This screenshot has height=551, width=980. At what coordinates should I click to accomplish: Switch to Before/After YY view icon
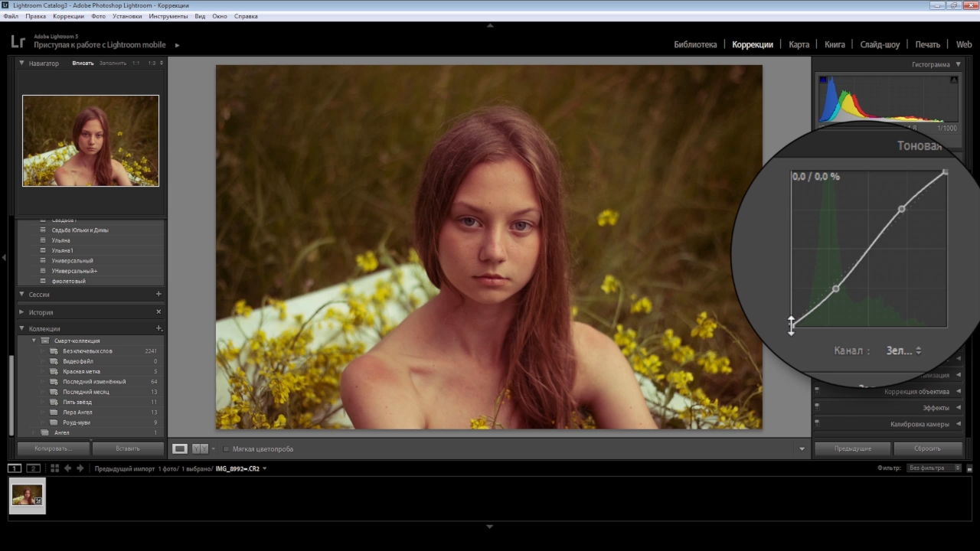pyautogui.click(x=200, y=448)
